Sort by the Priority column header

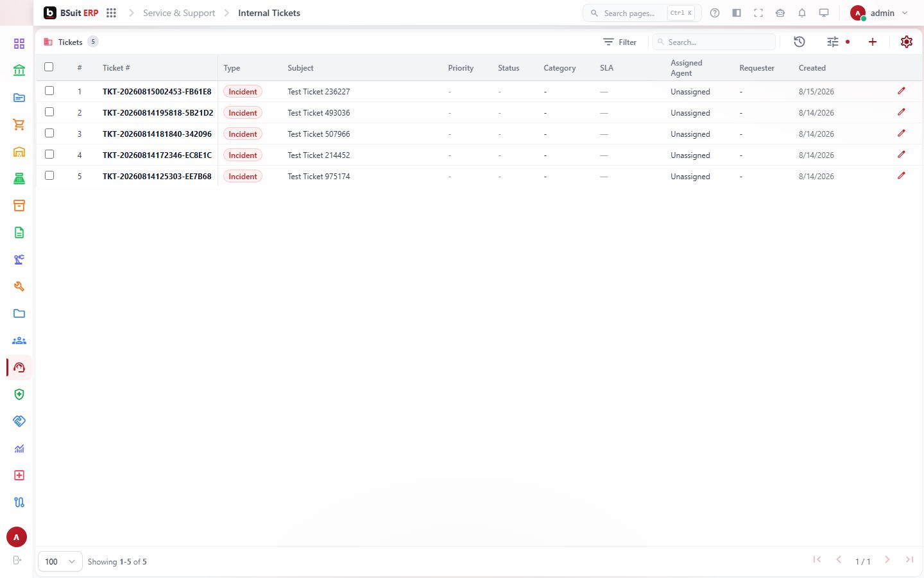point(461,68)
